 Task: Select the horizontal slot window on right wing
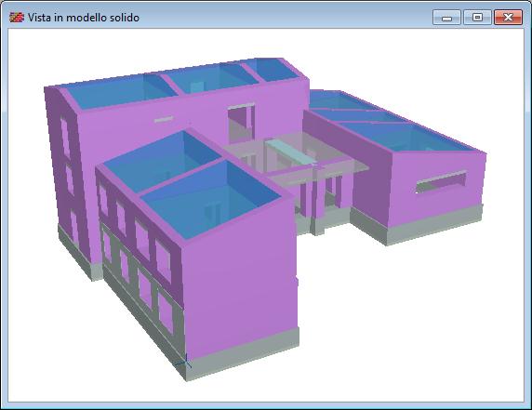(441, 181)
